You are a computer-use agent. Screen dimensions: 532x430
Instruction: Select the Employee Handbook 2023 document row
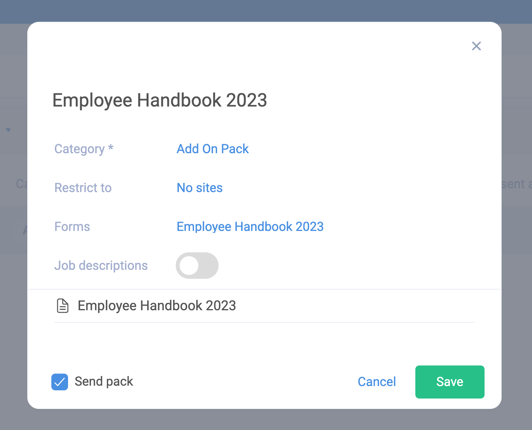(264, 306)
